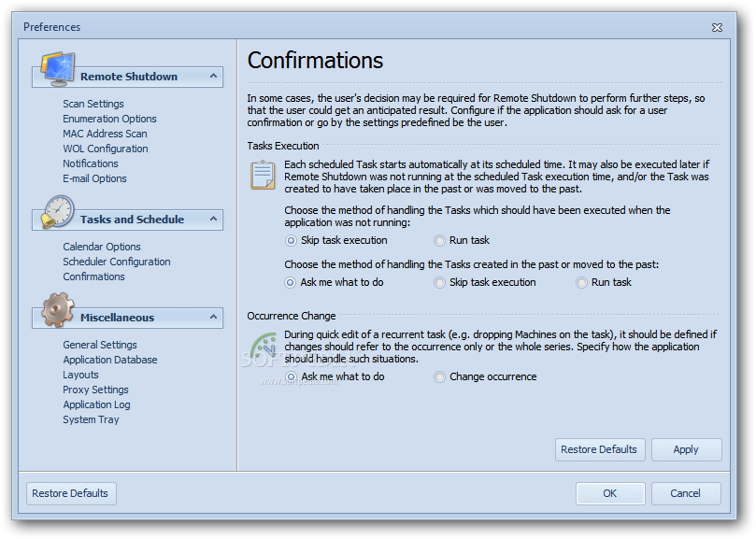Click the bottom-left Restore Defaults button

click(70, 493)
